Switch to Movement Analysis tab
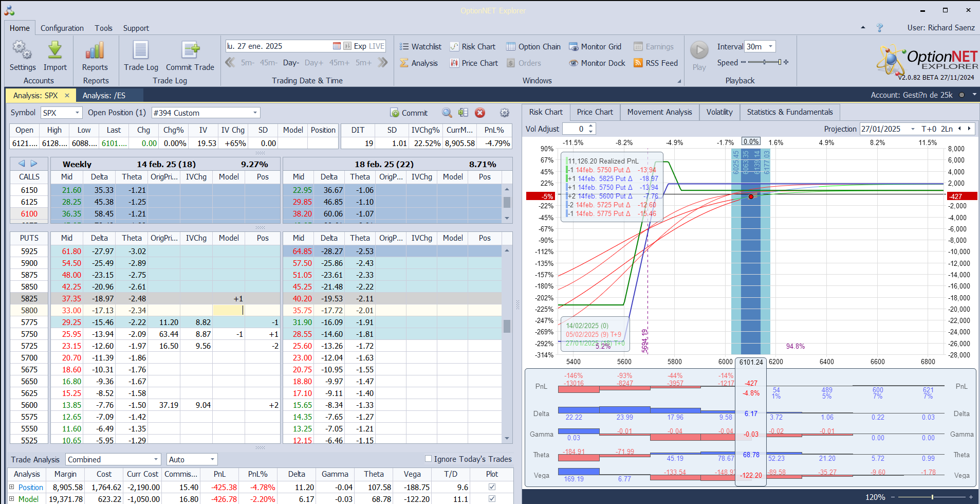Screen dimensions: 980x504 click(x=659, y=112)
